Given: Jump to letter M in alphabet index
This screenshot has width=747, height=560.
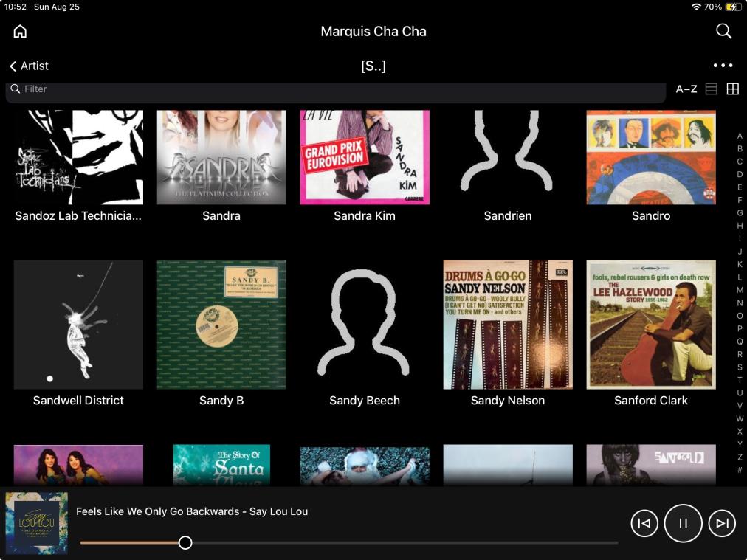Looking at the screenshot, I should tap(740, 290).
